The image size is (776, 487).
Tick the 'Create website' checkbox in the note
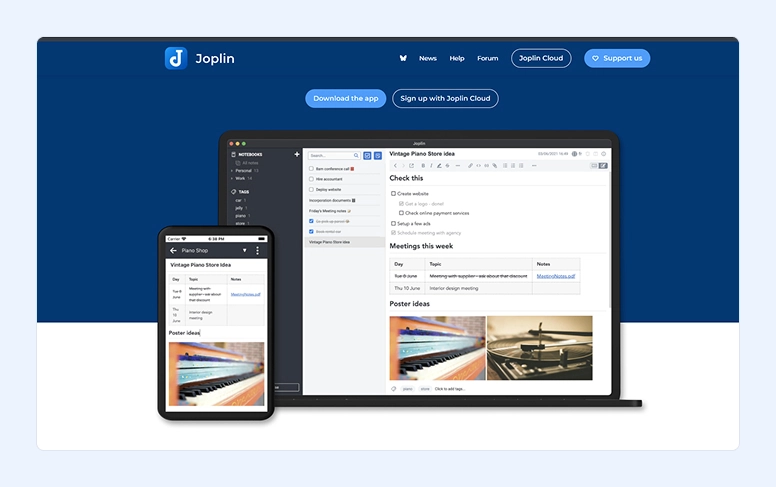[393, 194]
